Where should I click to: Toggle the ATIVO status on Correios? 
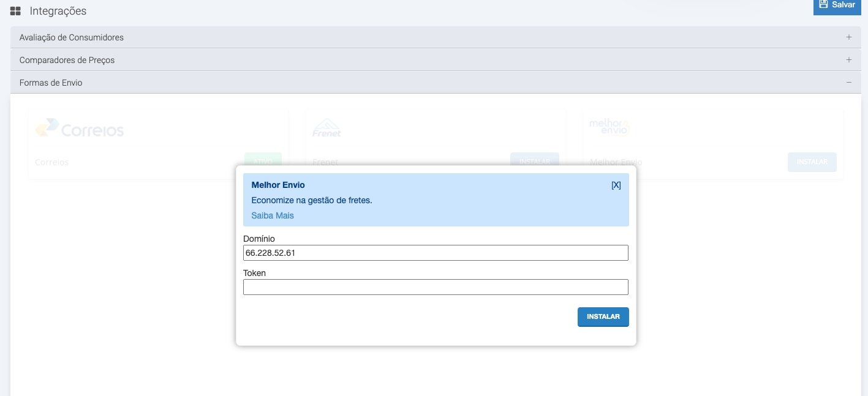[x=263, y=162]
